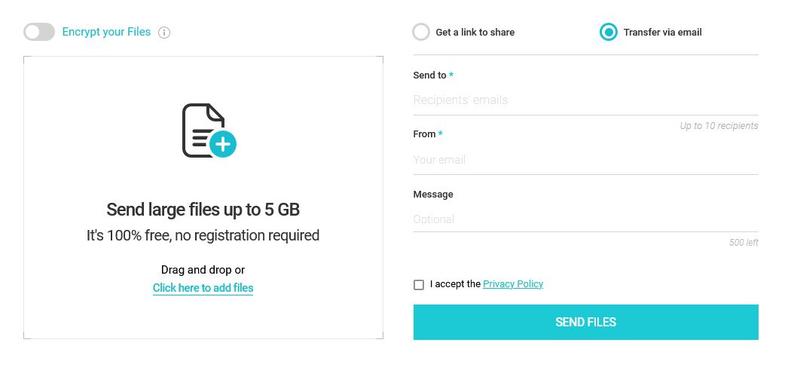Toggle the Encrypt your Files switch

click(x=39, y=32)
